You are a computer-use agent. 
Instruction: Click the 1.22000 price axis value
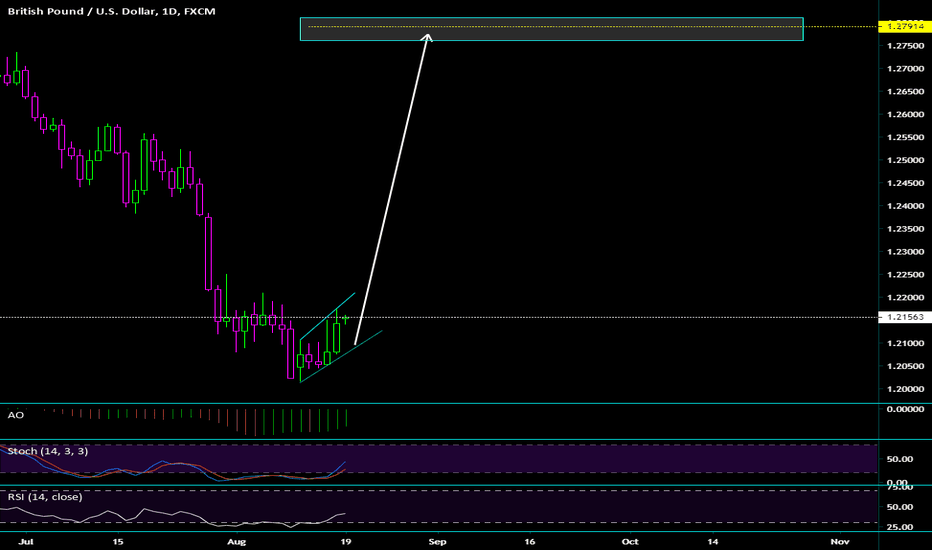[x=905, y=298]
